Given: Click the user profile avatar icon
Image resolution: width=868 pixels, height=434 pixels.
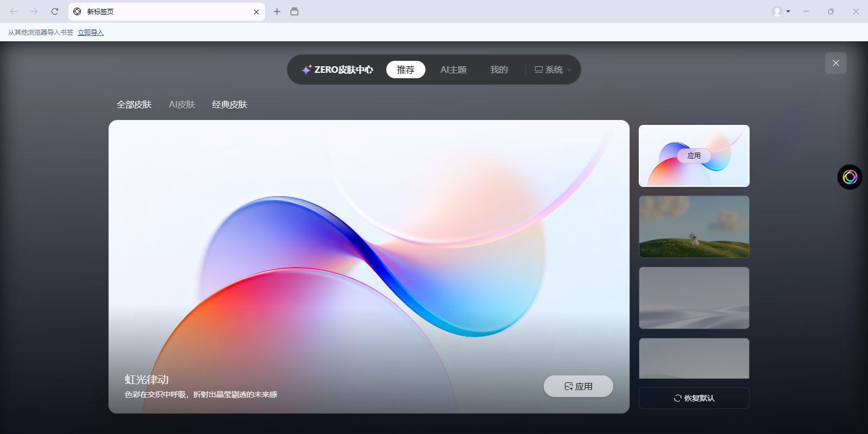Looking at the screenshot, I should tap(777, 11).
